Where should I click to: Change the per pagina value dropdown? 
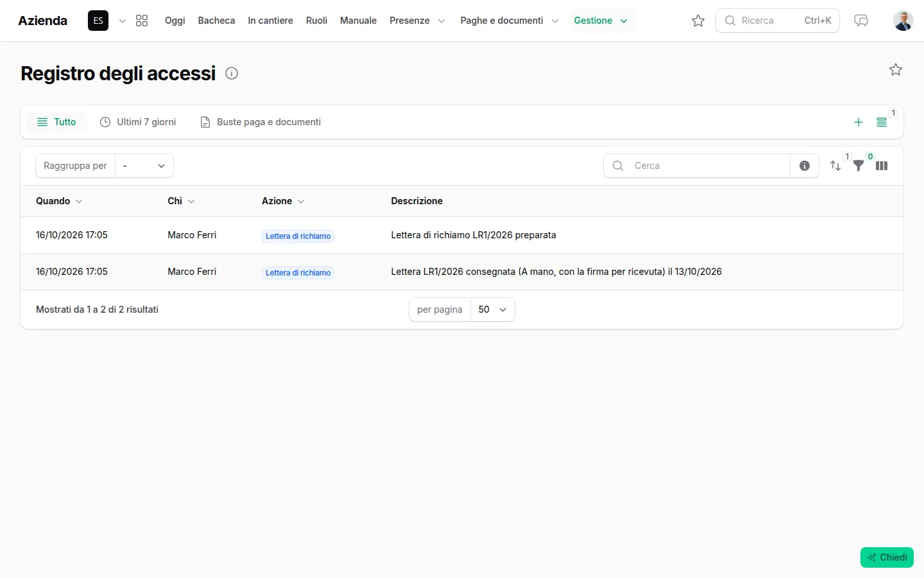click(492, 310)
